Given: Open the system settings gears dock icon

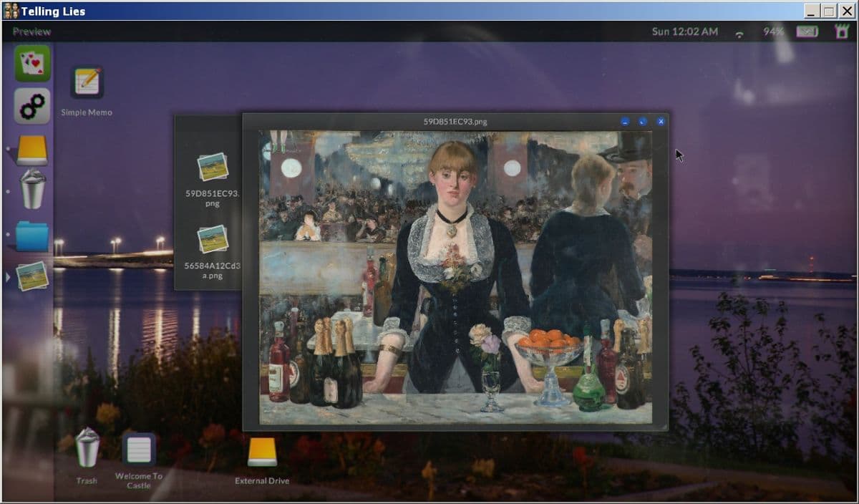Looking at the screenshot, I should coord(32,106).
